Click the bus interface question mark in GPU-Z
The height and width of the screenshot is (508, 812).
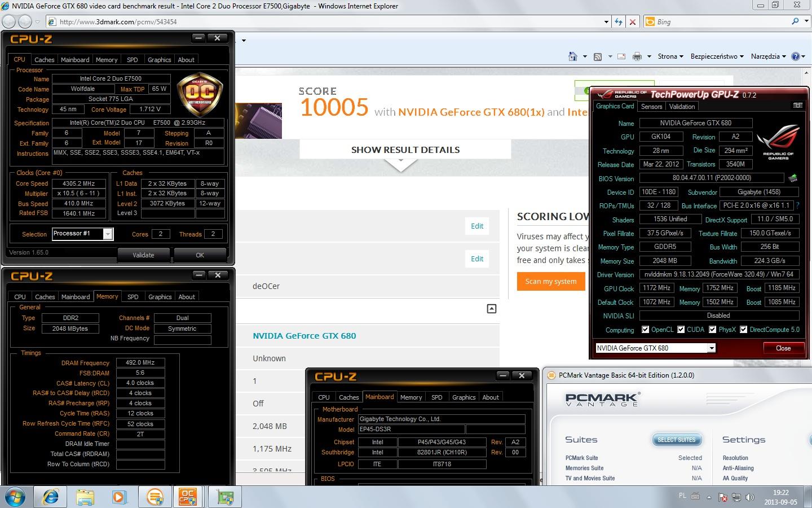point(797,205)
